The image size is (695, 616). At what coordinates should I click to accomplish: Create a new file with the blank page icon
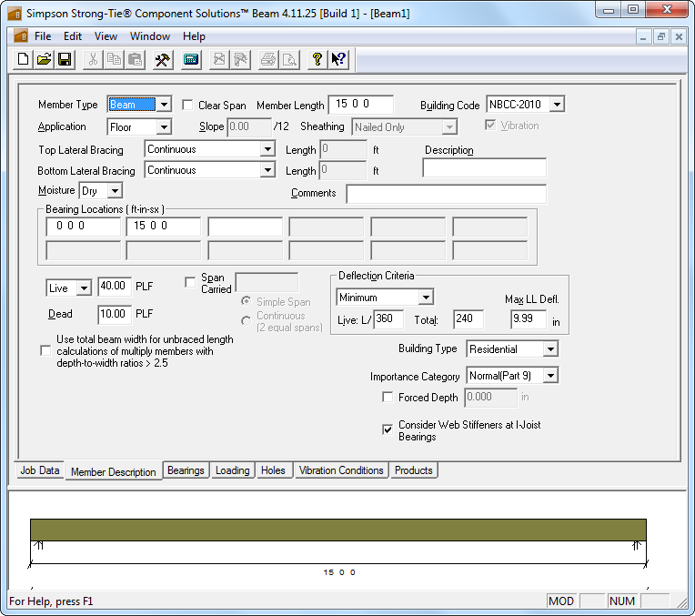pos(23,59)
